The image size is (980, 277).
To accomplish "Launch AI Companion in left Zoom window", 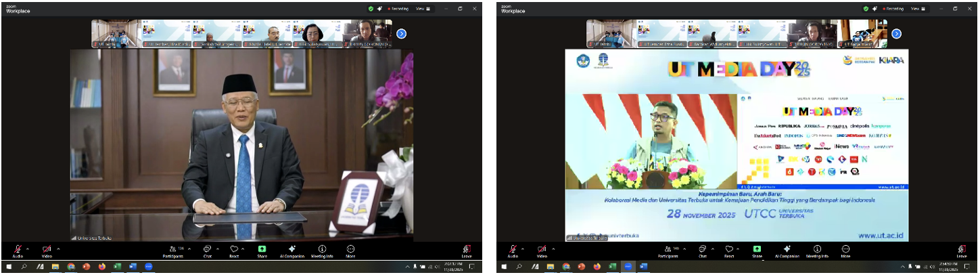I will pyautogui.click(x=291, y=251).
